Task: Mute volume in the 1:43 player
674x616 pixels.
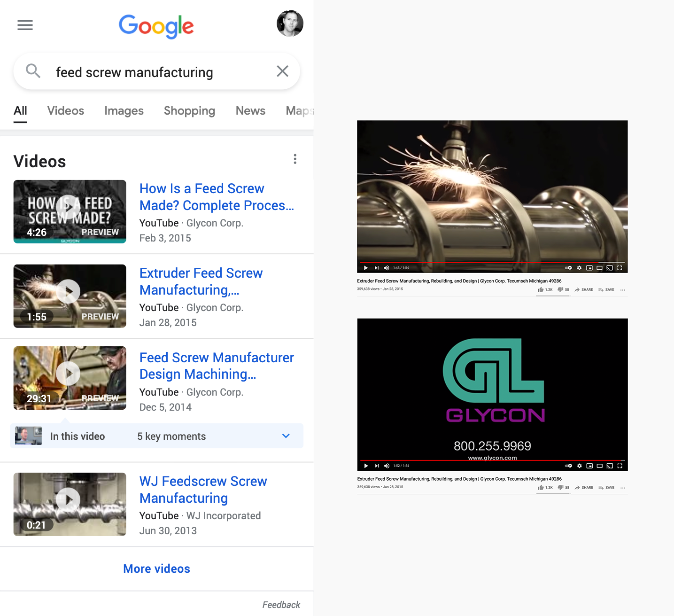Action: click(x=387, y=268)
